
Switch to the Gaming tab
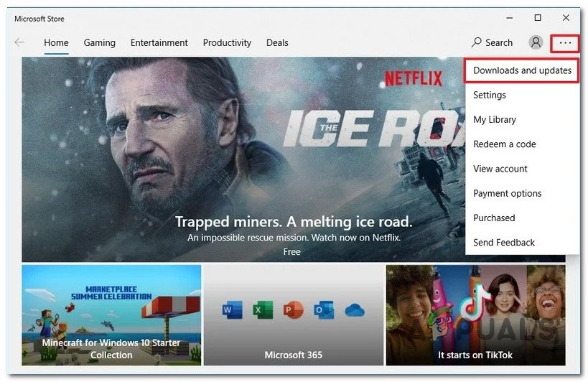(99, 42)
